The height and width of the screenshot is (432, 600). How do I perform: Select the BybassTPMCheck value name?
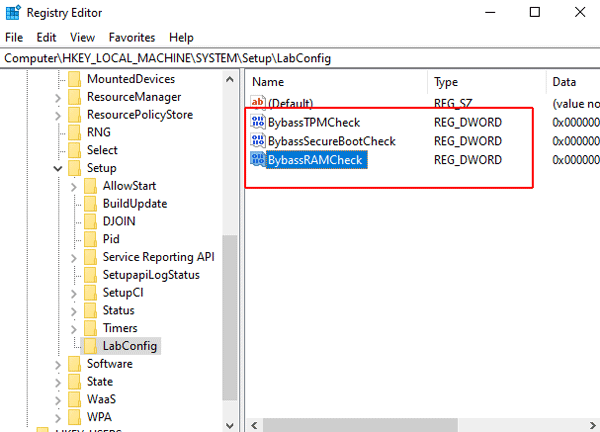pos(314,122)
